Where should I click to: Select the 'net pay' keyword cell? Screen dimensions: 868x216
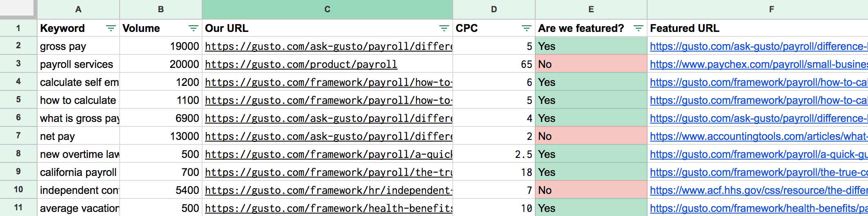point(78,136)
